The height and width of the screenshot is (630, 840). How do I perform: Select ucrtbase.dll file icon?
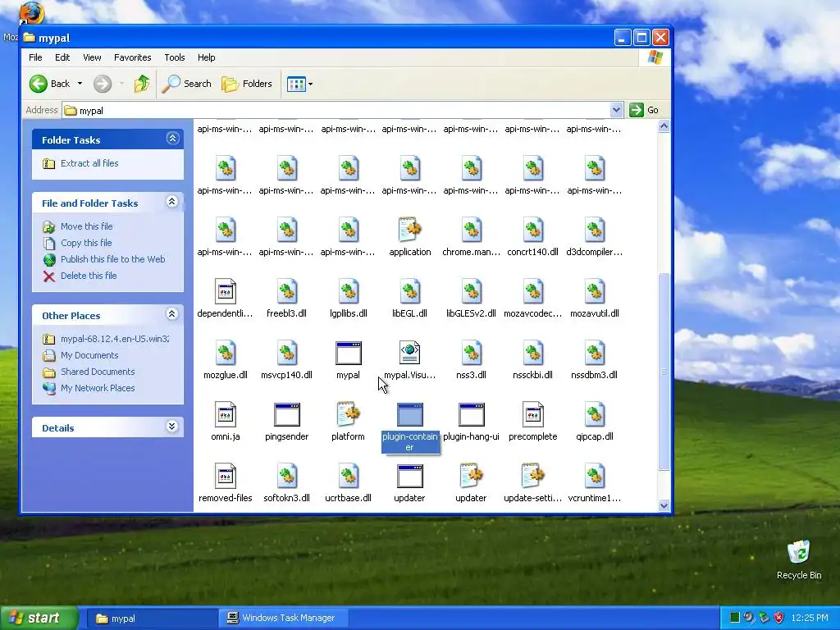pyautogui.click(x=348, y=477)
